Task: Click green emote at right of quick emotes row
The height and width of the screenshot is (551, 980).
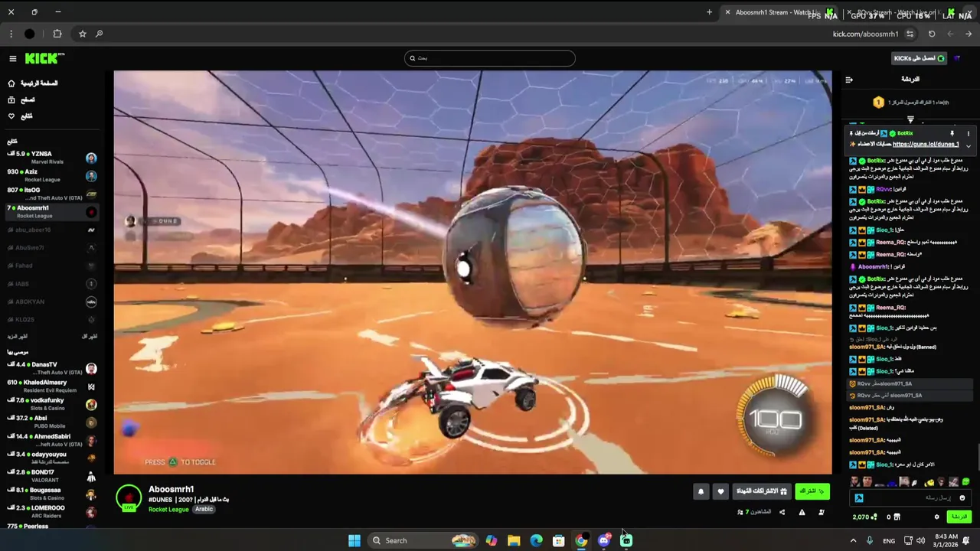Action: [965, 482]
